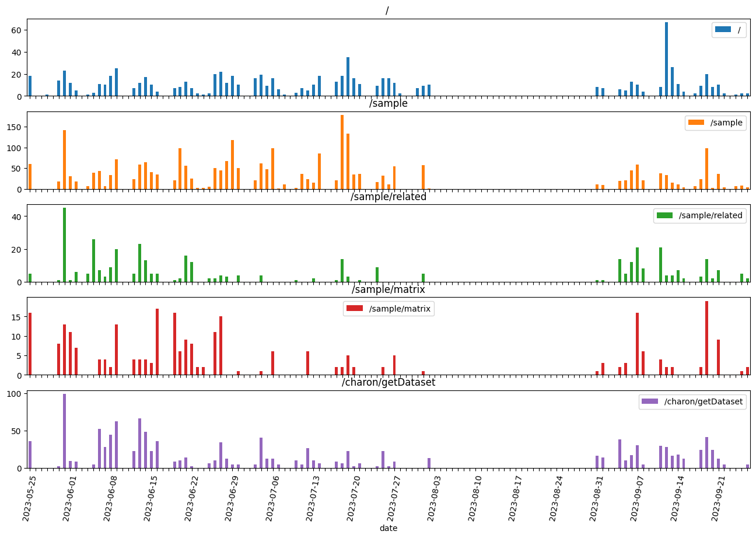
Task: Click the tallest orange bar in '/sample' chart
Action: click(342, 152)
